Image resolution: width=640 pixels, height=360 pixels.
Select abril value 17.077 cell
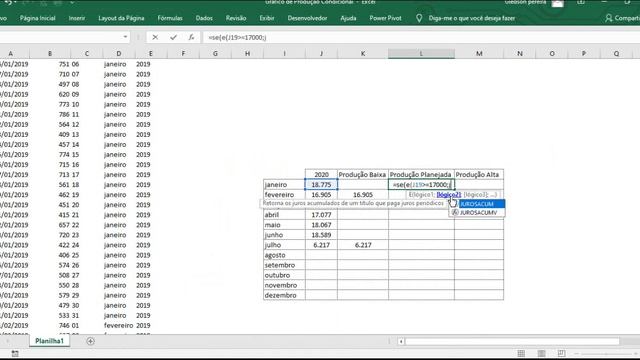point(321,215)
